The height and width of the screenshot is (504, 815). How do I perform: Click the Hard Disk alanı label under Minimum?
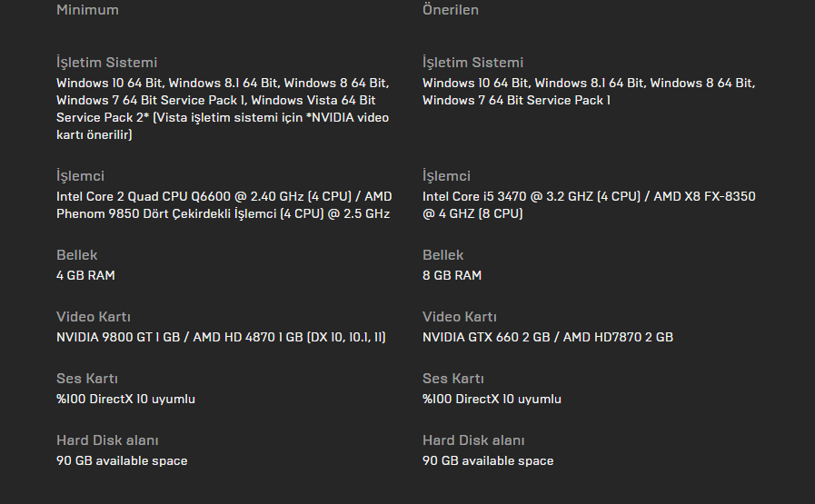click(107, 440)
